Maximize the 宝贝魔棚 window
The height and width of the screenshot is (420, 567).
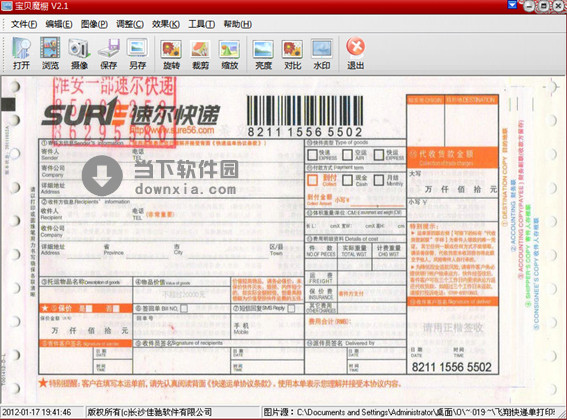click(x=543, y=6)
